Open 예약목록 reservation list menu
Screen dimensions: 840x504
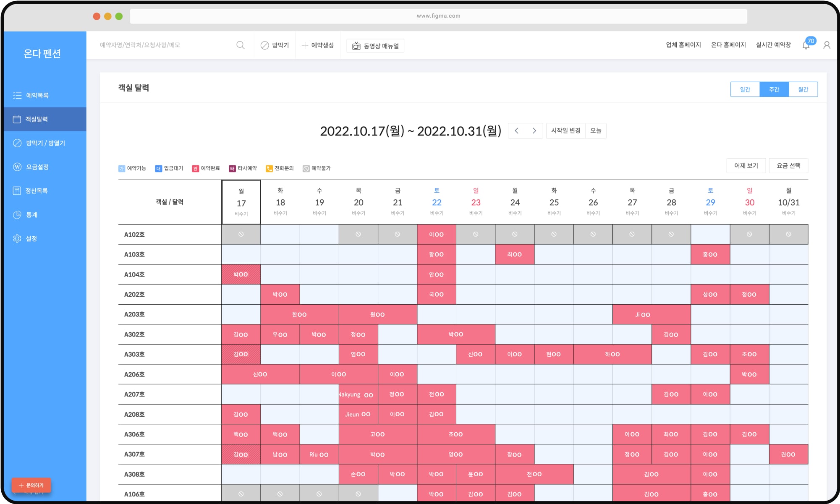point(37,96)
